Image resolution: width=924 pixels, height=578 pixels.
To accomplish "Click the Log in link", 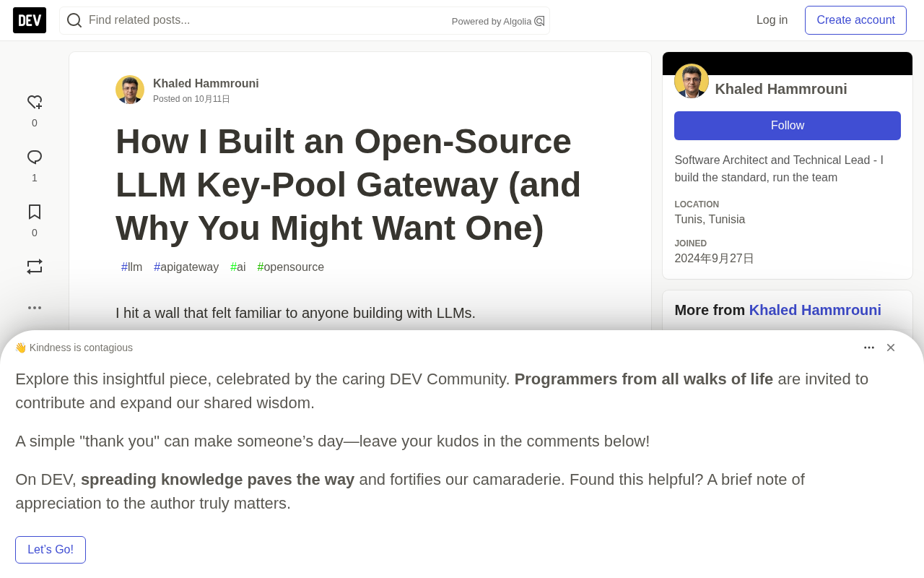I will click(772, 20).
